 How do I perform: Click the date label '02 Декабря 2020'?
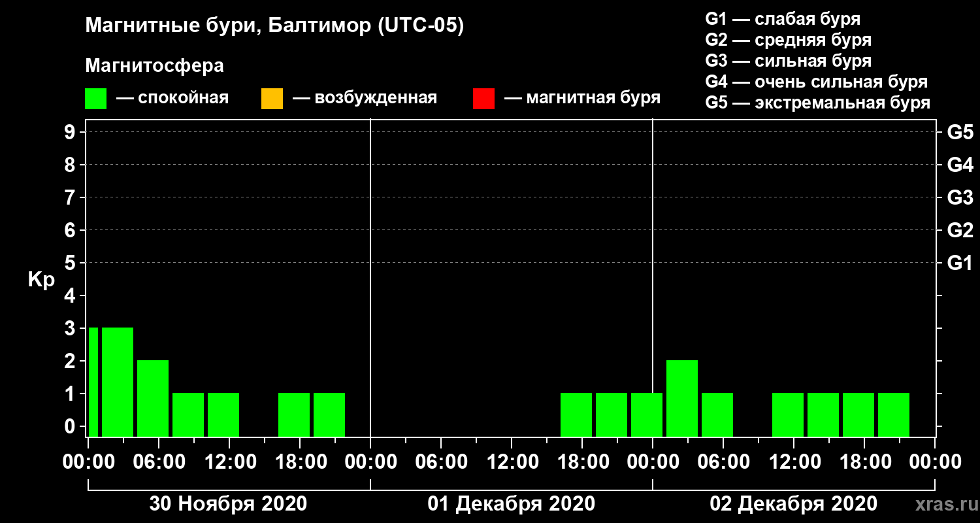[x=794, y=504]
